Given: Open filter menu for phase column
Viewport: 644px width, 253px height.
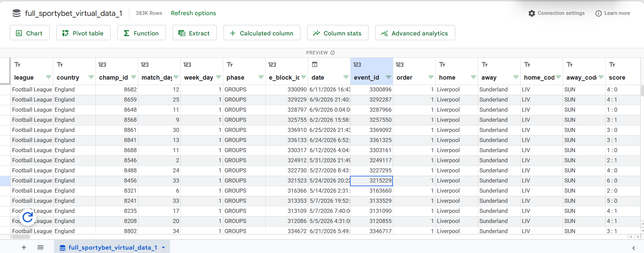Looking at the screenshot, I should (x=261, y=78).
